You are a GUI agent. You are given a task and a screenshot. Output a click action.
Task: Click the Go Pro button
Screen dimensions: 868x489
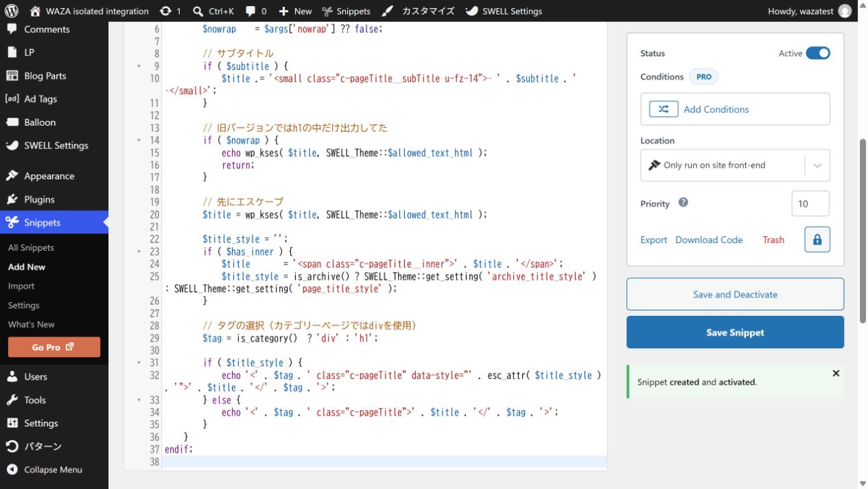(x=54, y=347)
